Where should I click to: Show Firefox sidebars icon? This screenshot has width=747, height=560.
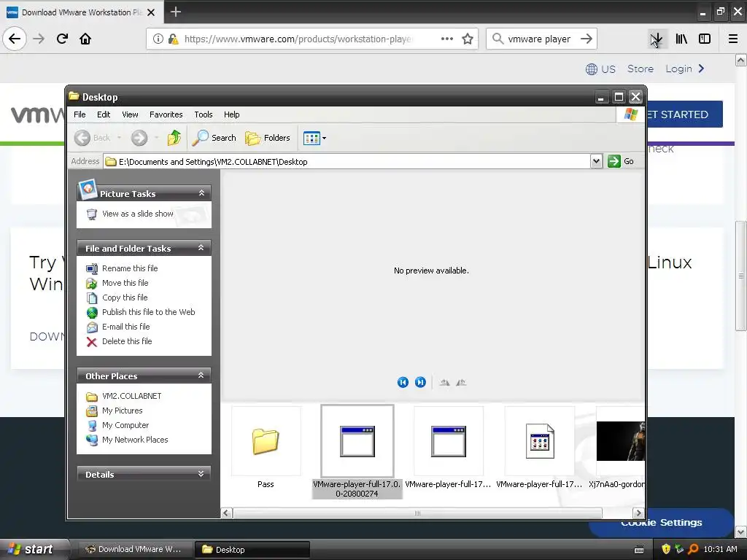point(705,39)
